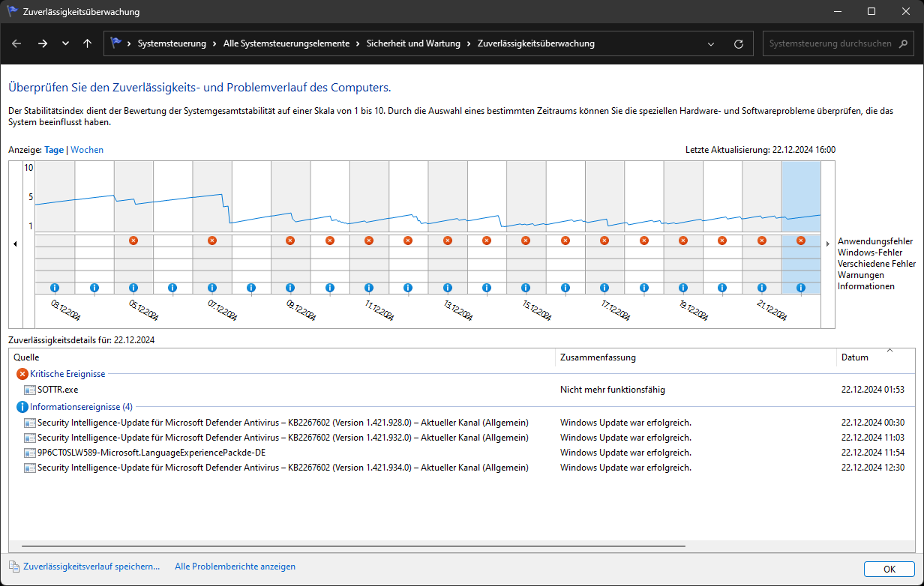
Task: Click the information icon for 03.12.2024
Action: pyautogui.click(x=55, y=288)
